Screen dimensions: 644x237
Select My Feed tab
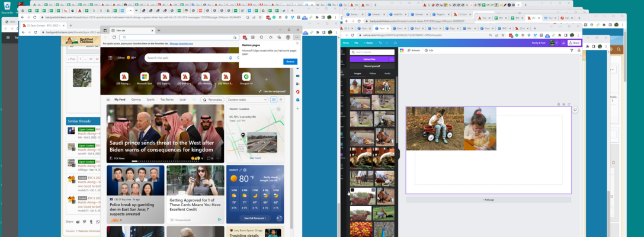[x=120, y=100]
